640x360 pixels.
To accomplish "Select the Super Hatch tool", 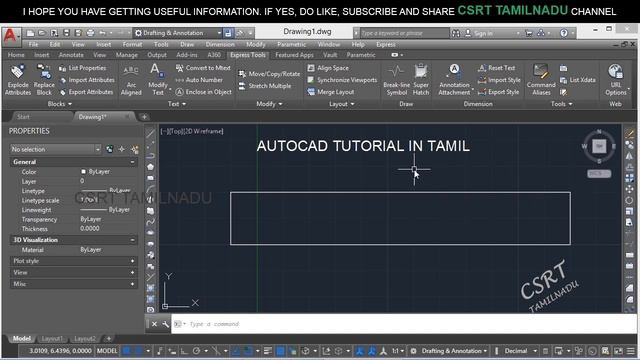I will pos(421,80).
